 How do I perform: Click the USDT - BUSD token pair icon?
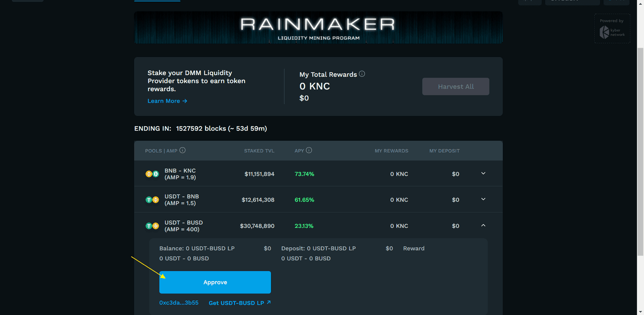(152, 226)
